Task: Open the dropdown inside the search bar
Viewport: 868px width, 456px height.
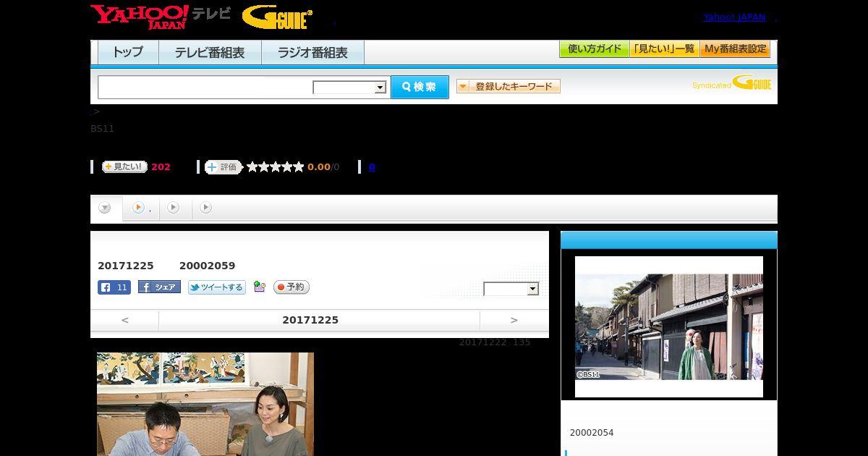Action: click(349, 88)
